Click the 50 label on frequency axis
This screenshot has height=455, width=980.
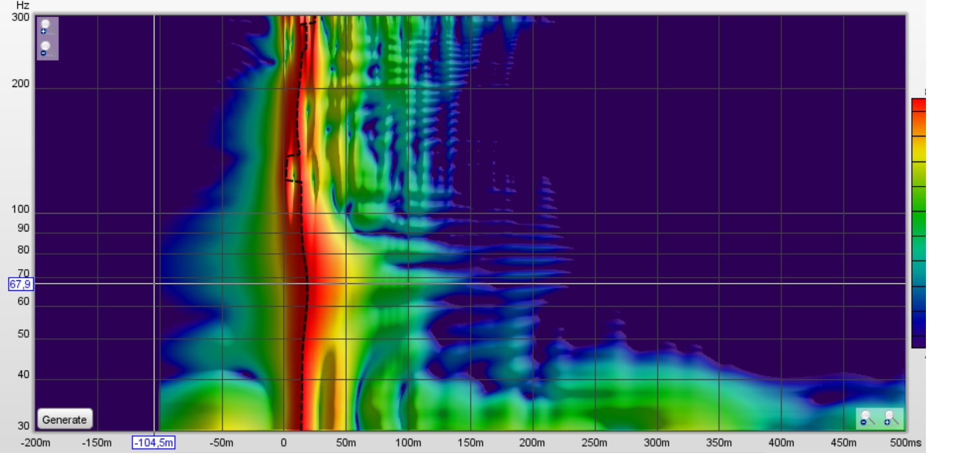click(23, 334)
